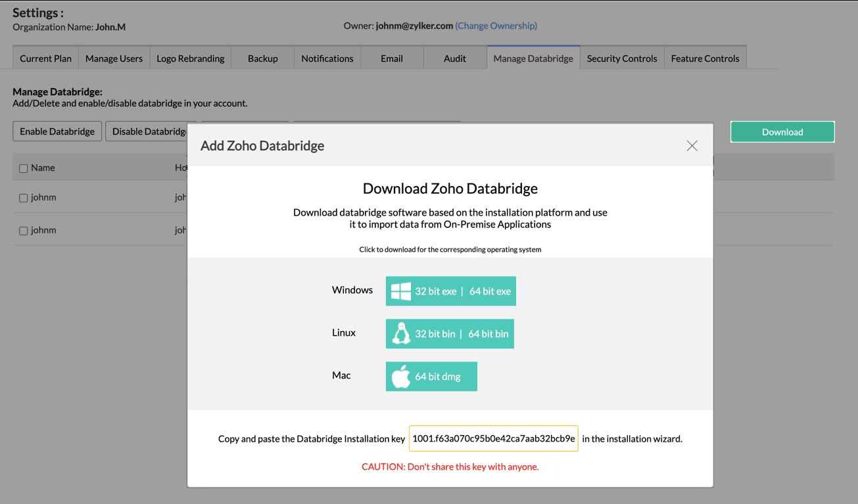
Task: Download Mac 64 bit dmg installer
Action: point(437,377)
